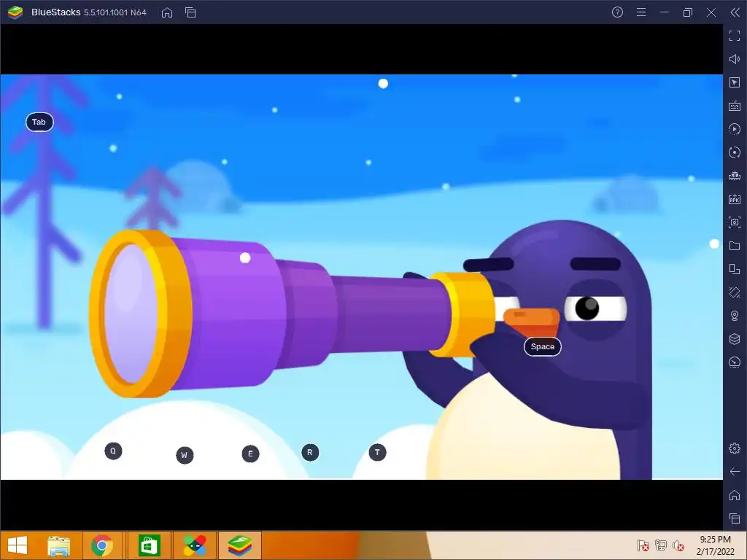
Task: Click the T key overlay
Action: [x=377, y=452]
